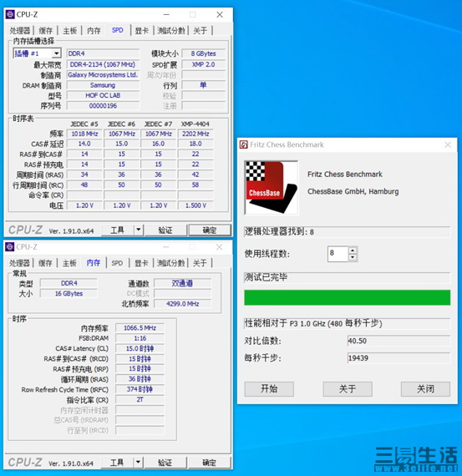The image size is (462, 476).
Task: Click 指令比率 (CR) value 2T
Action: [x=140, y=399]
